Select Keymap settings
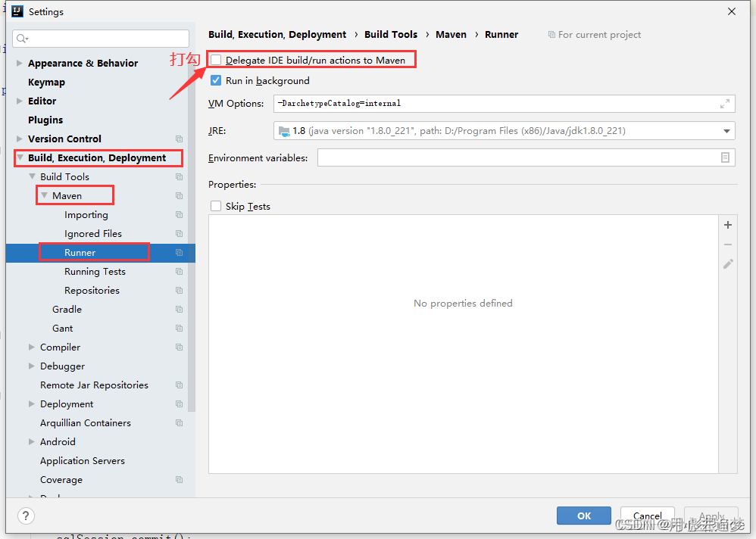Image resolution: width=756 pixels, height=539 pixels. [46, 82]
